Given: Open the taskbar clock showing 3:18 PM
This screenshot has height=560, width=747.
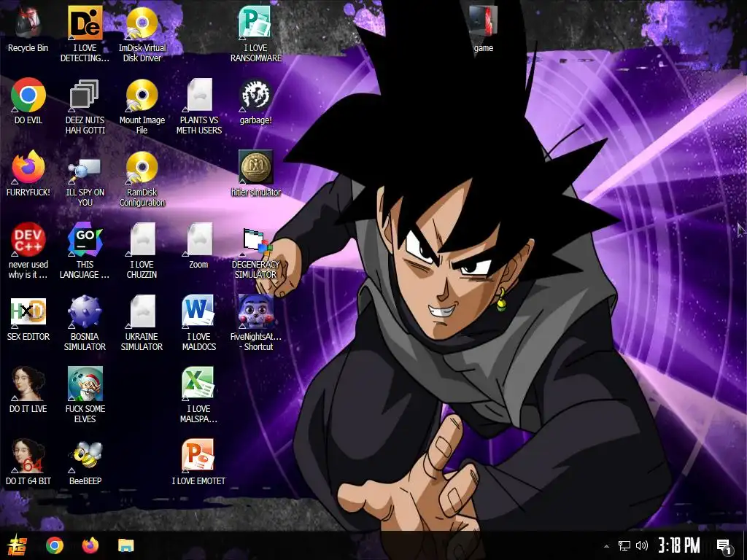Looking at the screenshot, I should (679, 545).
